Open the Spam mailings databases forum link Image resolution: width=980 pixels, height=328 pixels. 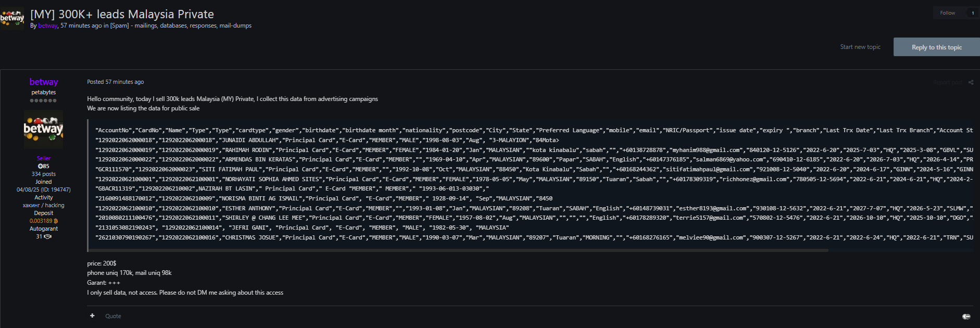(x=181, y=26)
